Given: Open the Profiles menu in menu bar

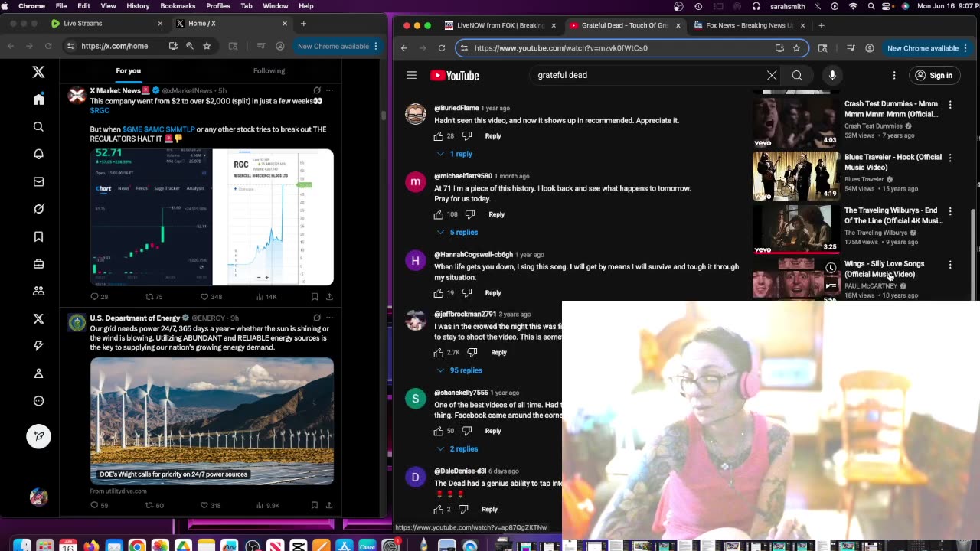Looking at the screenshot, I should coord(218,6).
